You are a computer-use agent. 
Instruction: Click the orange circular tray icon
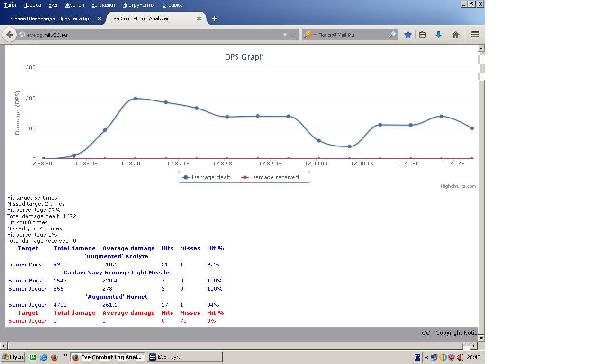click(x=443, y=357)
